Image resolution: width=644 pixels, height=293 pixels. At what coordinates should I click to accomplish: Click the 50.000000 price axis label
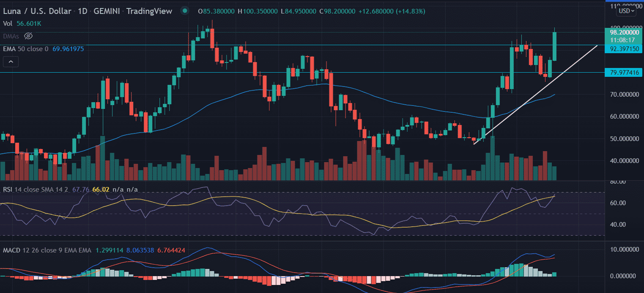coord(624,138)
